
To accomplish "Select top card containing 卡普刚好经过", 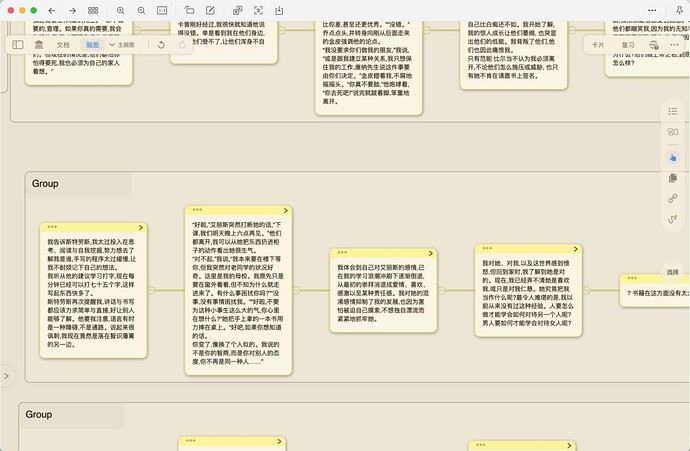I will click(224, 42).
